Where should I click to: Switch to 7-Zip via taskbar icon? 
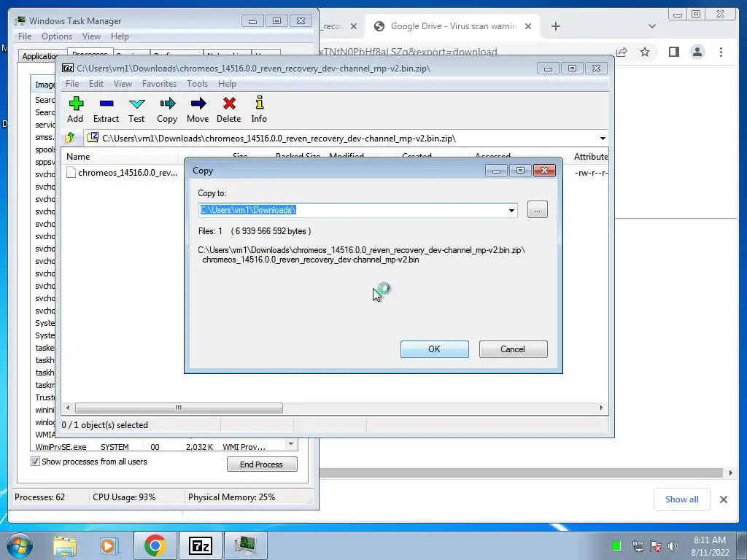coord(200,545)
